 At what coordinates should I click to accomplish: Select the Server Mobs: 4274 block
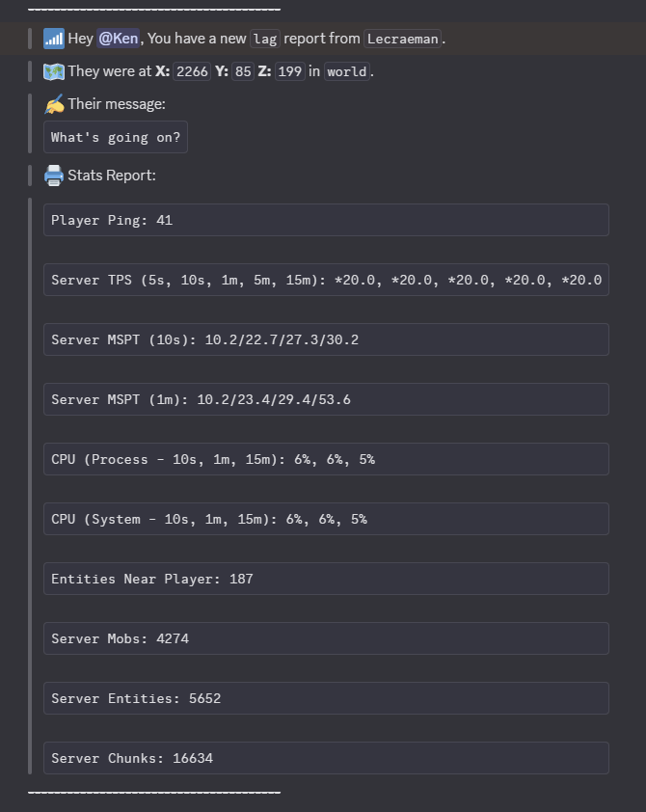[326, 638]
